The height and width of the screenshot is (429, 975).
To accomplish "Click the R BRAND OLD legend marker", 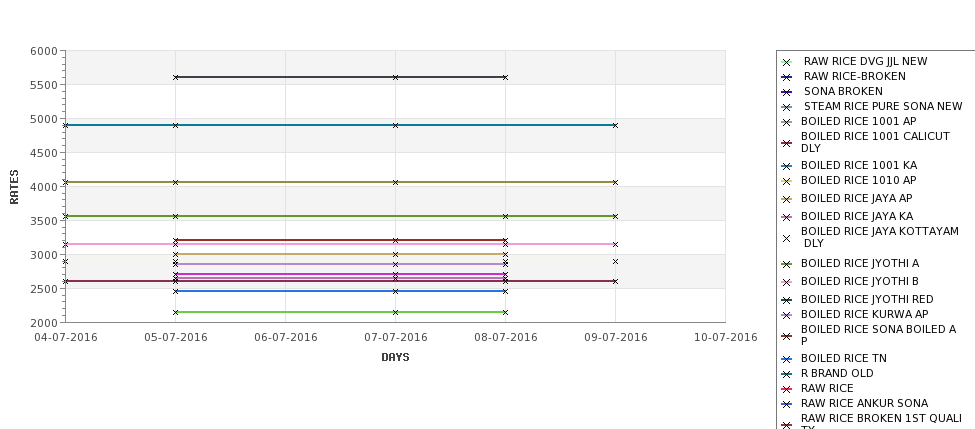I will point(787,374).
